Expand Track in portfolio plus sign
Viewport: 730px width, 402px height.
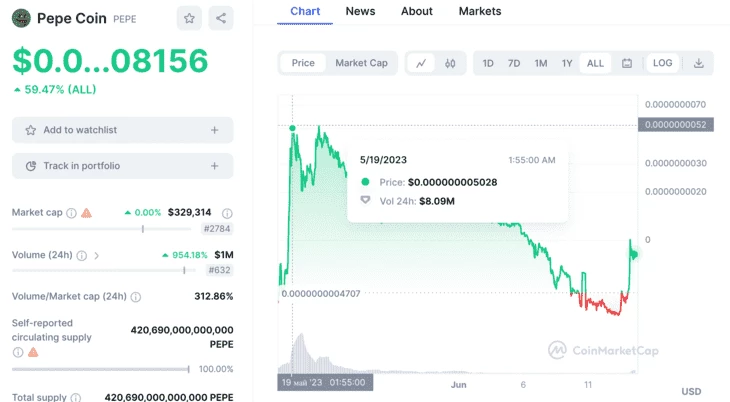(214, 166)
